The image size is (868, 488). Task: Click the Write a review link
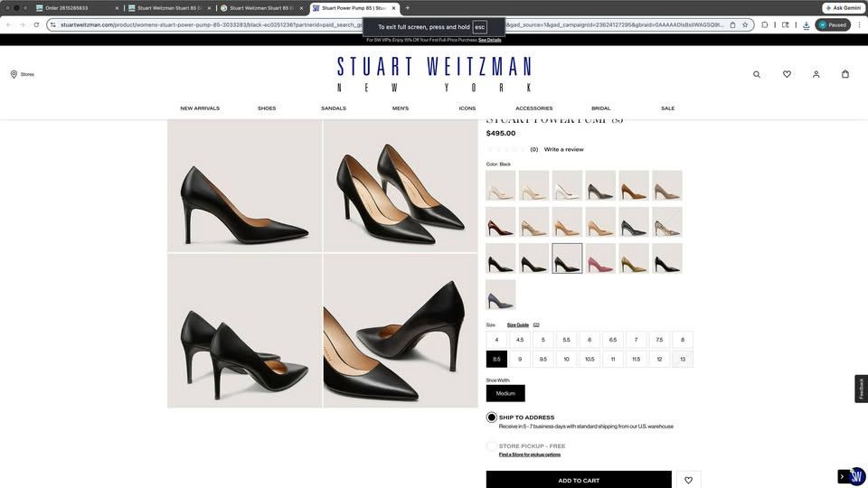click(x=563, y=149)
